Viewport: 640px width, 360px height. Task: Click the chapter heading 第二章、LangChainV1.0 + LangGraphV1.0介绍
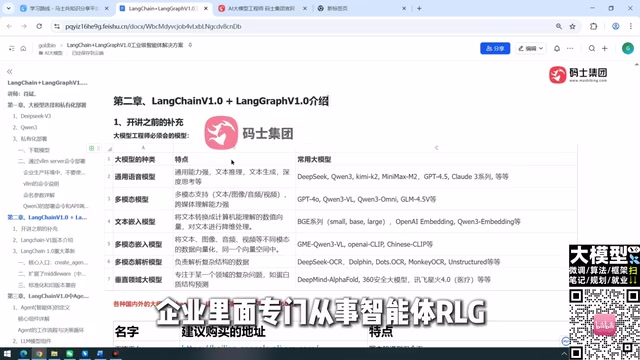click(x=221, y=101)
